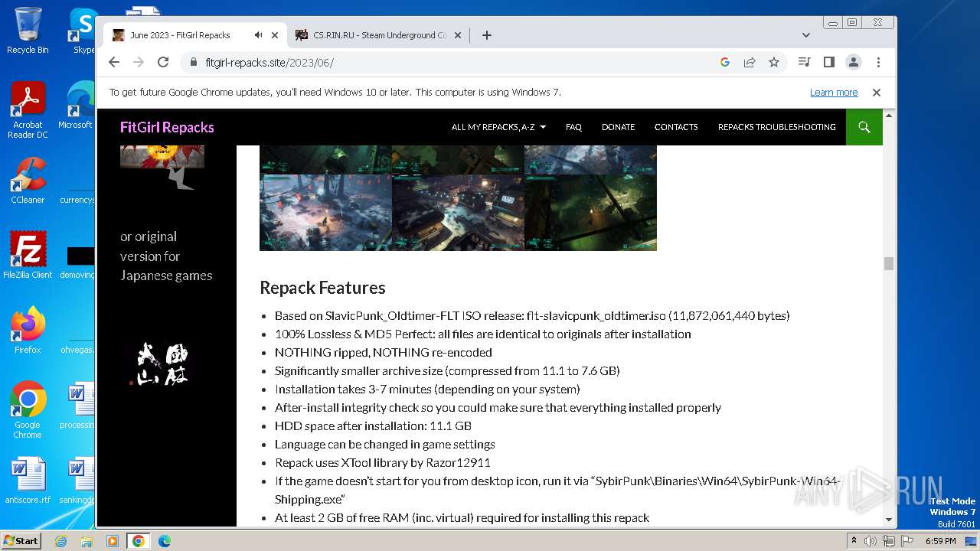
Task: Select Google Chrome desktop icon
Action: 28,409
